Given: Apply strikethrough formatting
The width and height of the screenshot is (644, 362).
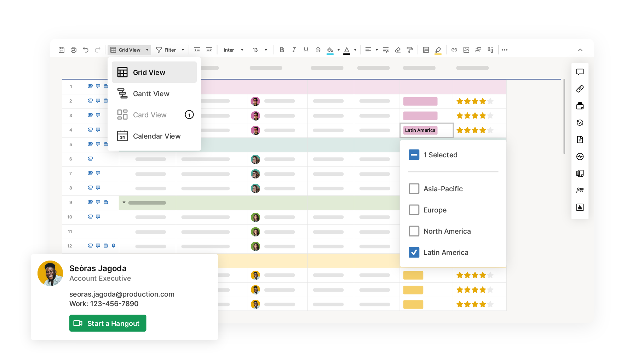Looking at the screenshot, I should (x=318, y=50).
